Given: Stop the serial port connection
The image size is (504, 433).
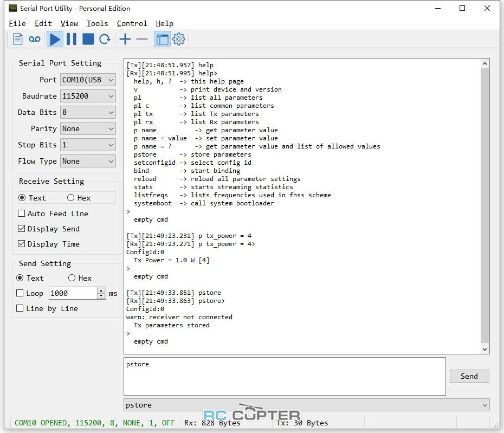Looking at the screenshot, I should 88,39.
